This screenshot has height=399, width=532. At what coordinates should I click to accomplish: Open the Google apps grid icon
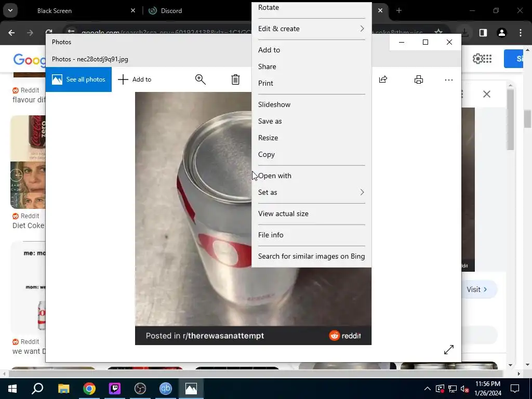pyautogui.click(x=487, y=59)
